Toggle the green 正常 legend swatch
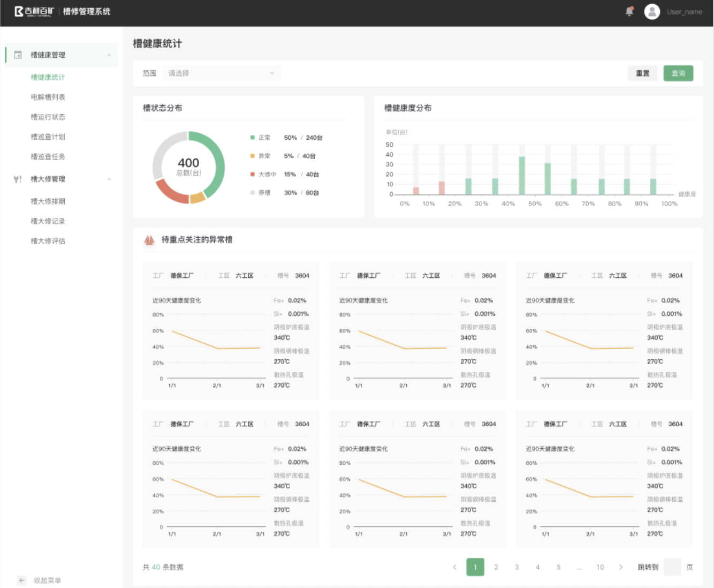 coord(253,138)
